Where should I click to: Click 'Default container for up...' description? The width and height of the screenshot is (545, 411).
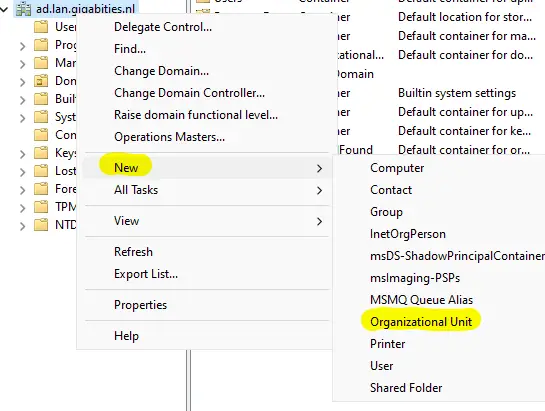click(465, 112)
